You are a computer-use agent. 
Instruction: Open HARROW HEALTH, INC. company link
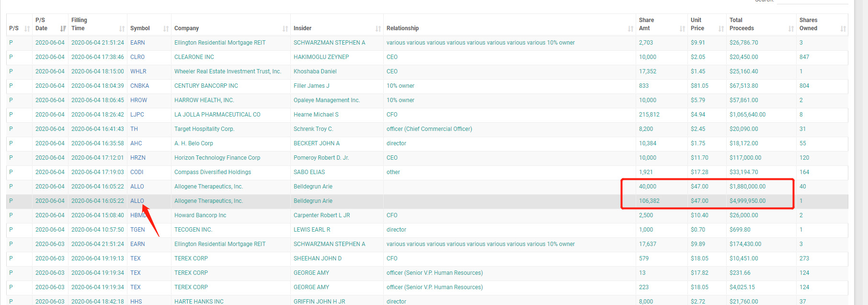(x=204, y=100)
